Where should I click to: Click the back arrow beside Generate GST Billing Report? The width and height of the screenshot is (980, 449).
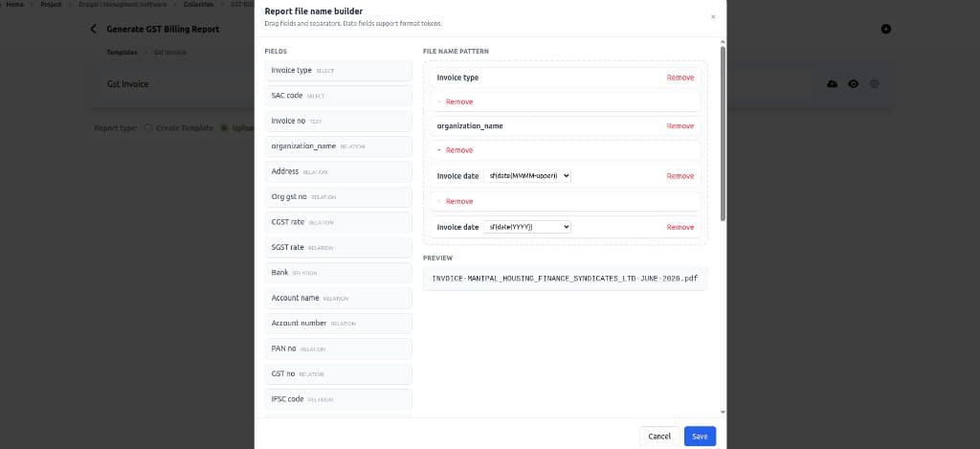coord(94,29)
